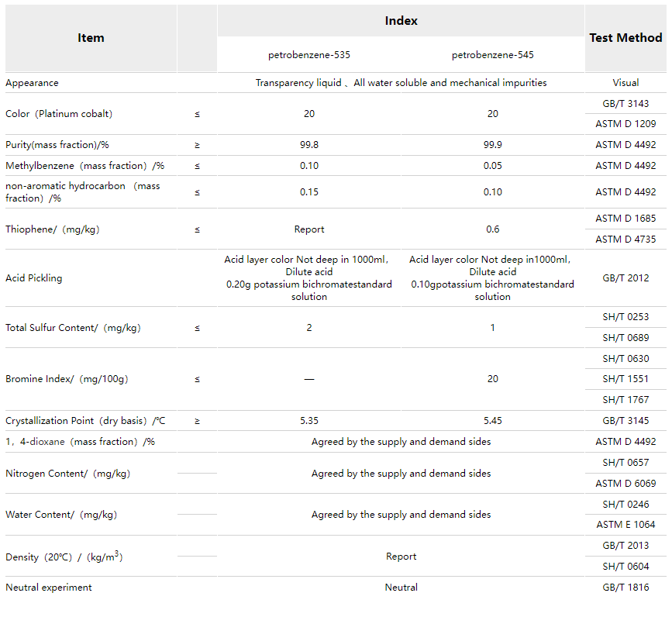Screen dimensions: 672x617
Task: Select the Appearance row label
Action: [x=32, y=83]
